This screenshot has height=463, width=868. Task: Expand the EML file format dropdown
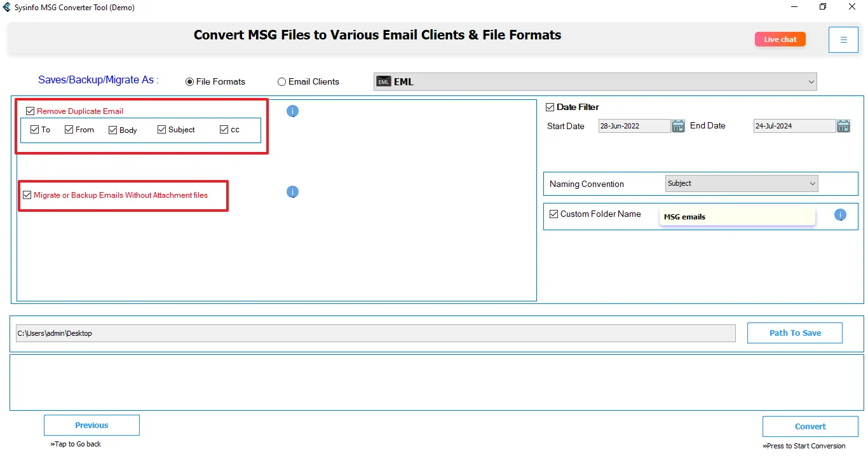tap(595, 81)
